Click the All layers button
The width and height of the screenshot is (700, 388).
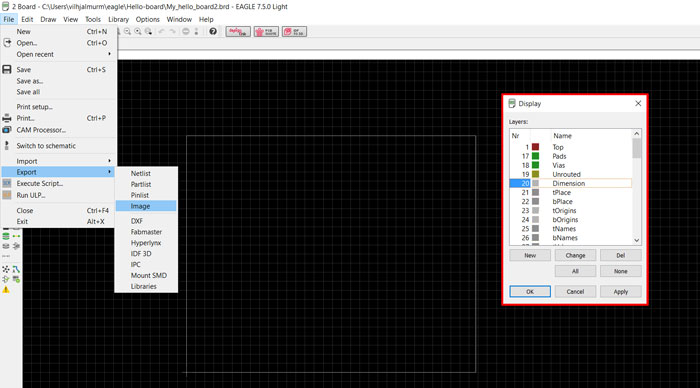(575, 271)
